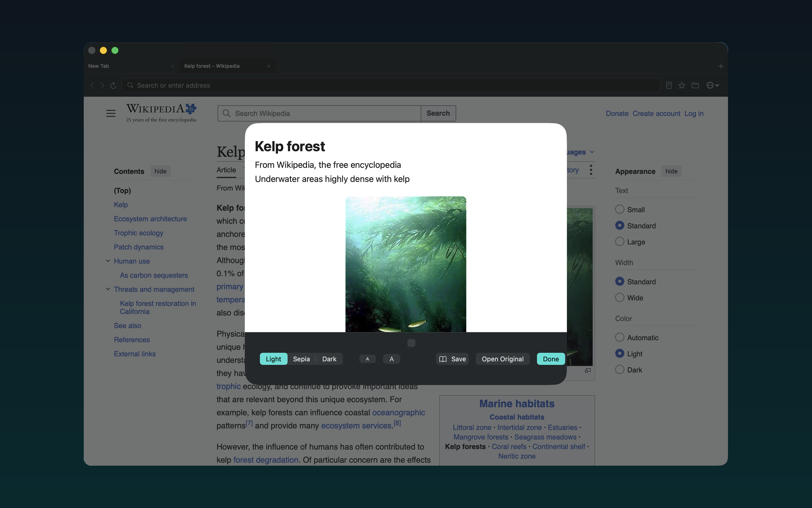Jump to Kelp forest restoration in California
This screenshot has width=812, height=508.
click(x=158, y=307)
